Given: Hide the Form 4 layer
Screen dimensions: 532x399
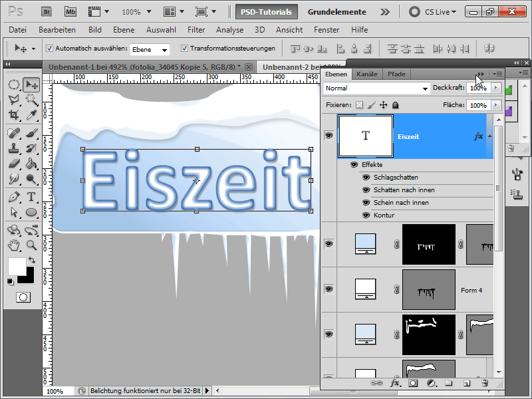Looking at the screenshot, I should pos(329,289).
